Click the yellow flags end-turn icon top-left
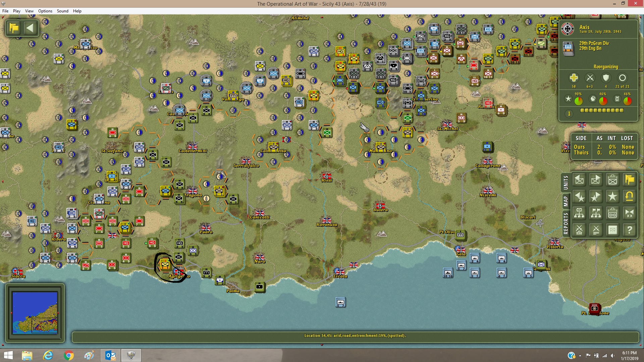Screen dimensions: 644x362 (x=14, y=28)
